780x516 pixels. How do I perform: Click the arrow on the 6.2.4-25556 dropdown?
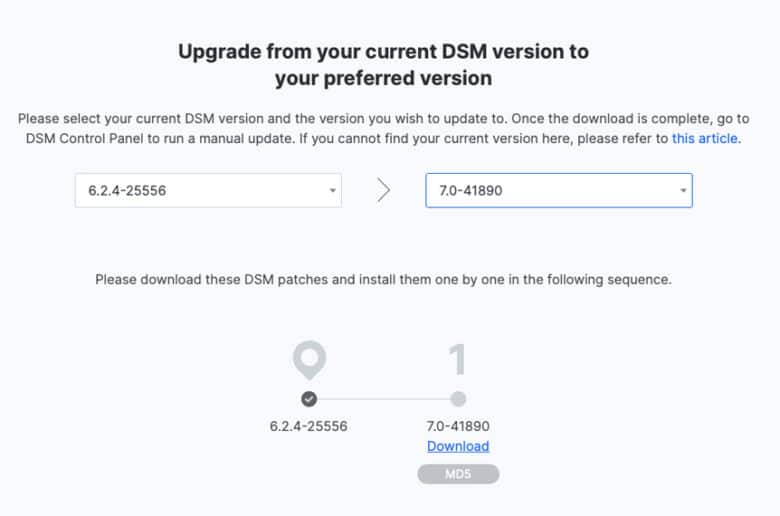tap(332, 190)
